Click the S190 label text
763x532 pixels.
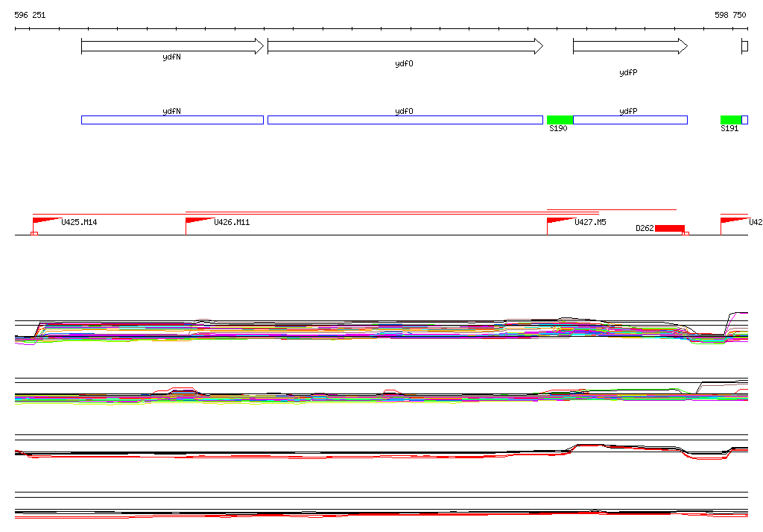pyautogui.click(x=558, y=128)
